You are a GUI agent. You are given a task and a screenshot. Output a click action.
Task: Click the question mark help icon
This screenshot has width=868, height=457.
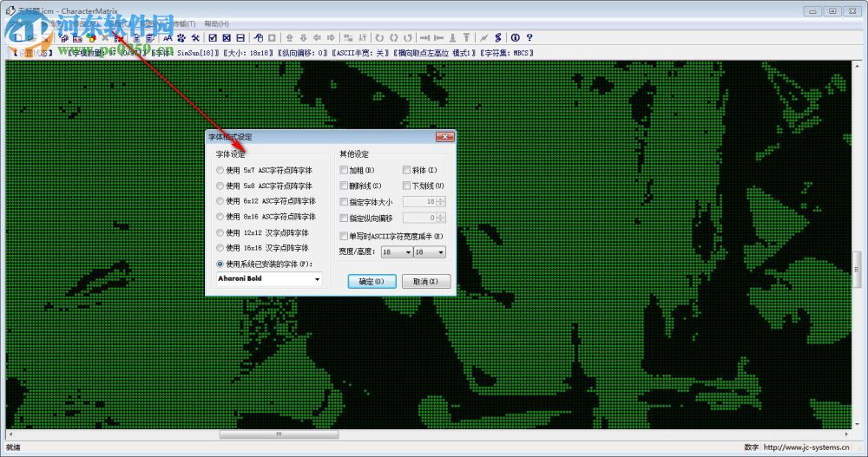[x=529, y=37]
